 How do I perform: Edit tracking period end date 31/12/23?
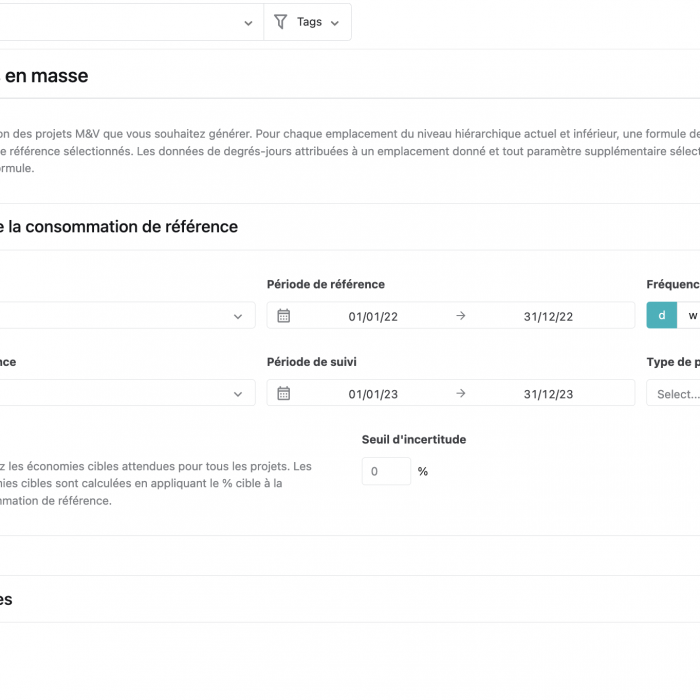[x=548, y=394]
